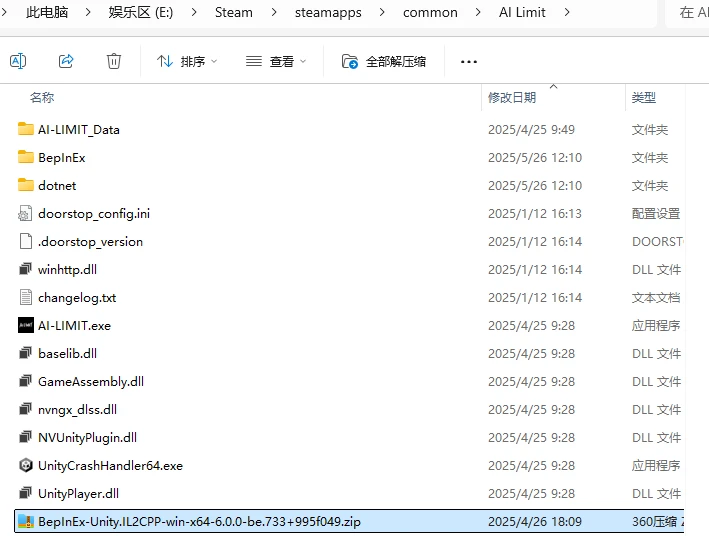
Task: Click the BepInEx-Unity.IL2CPP zip file name
Action: [199, 522]
